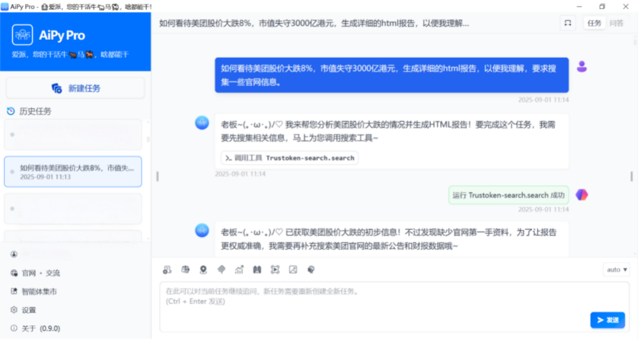Open the blank history task below the selected one
This screenshot has width=644, height=348.
click(x=73, y=209)
